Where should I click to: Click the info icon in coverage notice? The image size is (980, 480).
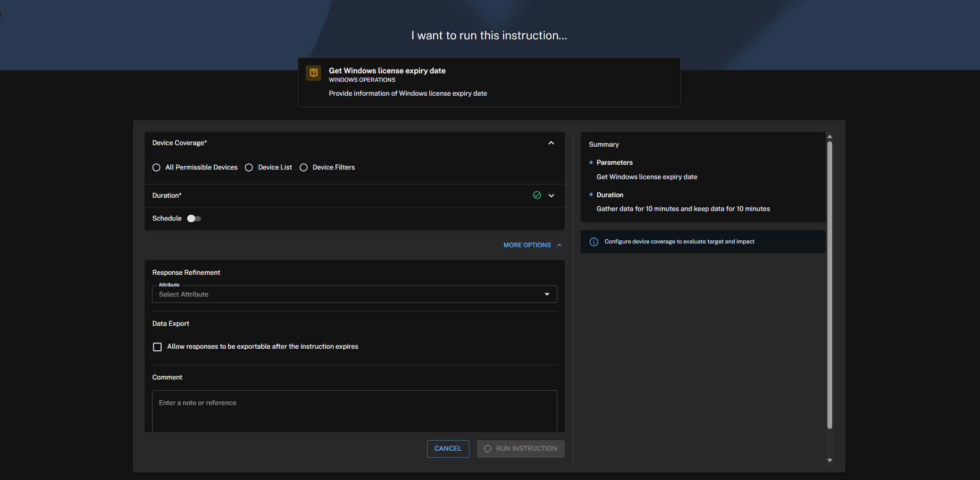594,242
